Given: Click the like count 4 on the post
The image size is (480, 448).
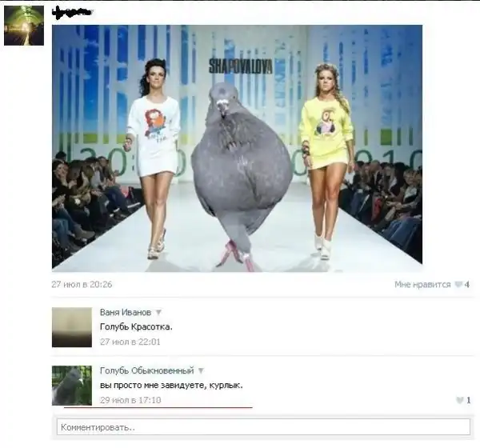Looking at the screenshot, I should coord(467,285).
